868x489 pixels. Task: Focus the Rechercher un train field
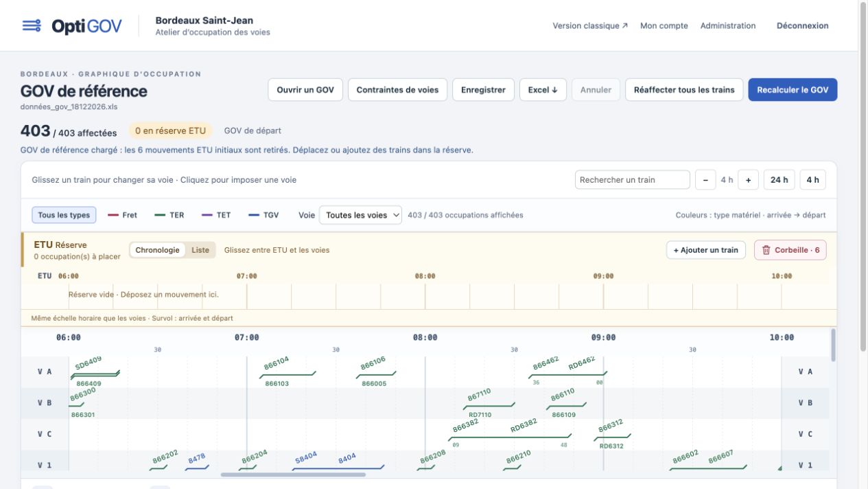[x=633, y=180]
